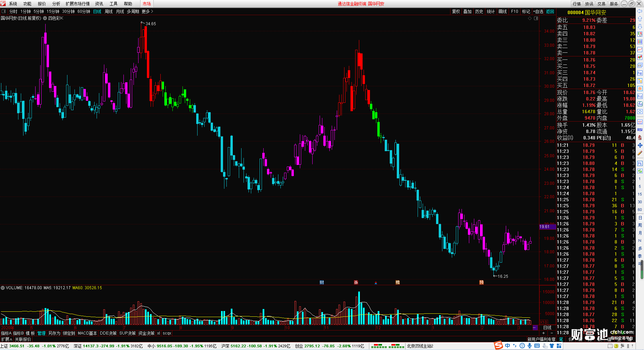The height and width of the screenshot is (350, 644).
Task: Select 日线 daily period
Action: click(97, 11)
